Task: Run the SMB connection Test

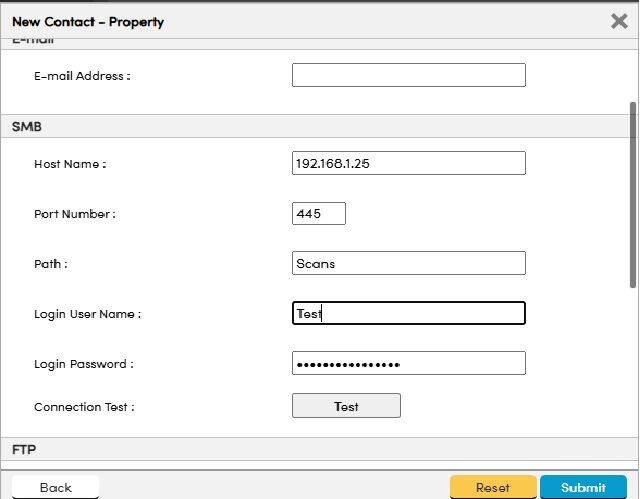Action: click(x=346, y=406)
